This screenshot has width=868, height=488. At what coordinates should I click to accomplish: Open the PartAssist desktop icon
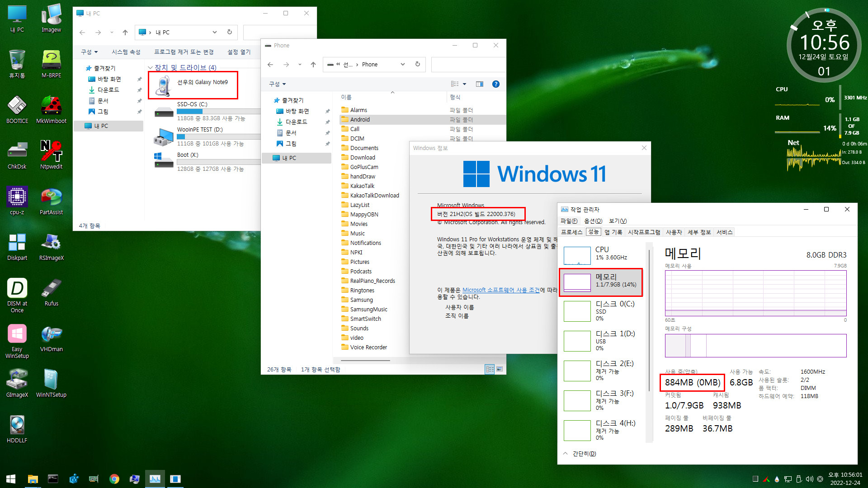click(51, 200)
